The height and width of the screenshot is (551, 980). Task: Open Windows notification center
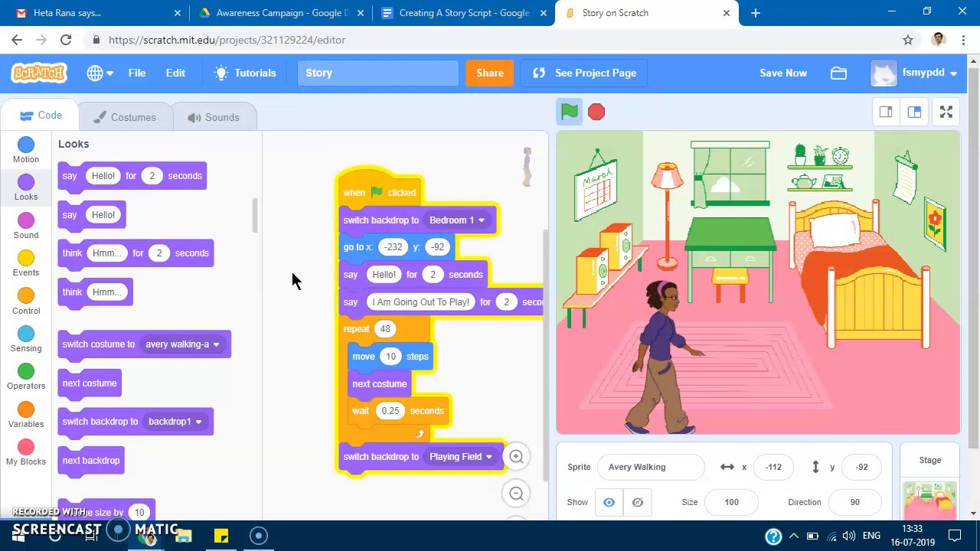[955, 536]
